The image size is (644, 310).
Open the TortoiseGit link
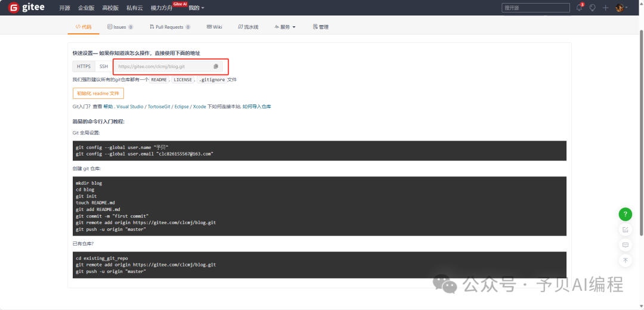[x=159, y=107]
